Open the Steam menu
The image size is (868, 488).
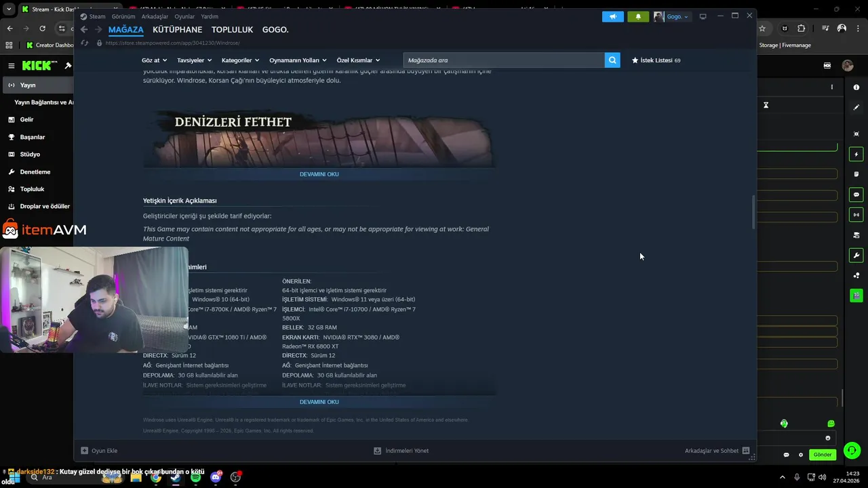pyautogui.click(x=93, y=16)
